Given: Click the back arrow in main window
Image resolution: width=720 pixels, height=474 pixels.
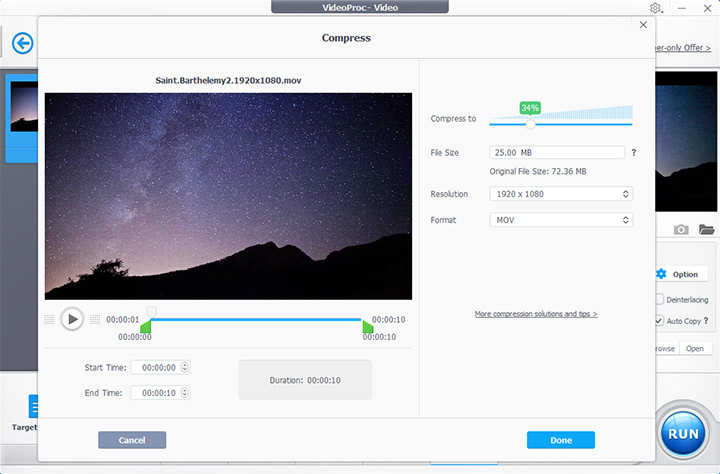Looking at the screenshot, I should click(22, 44).
